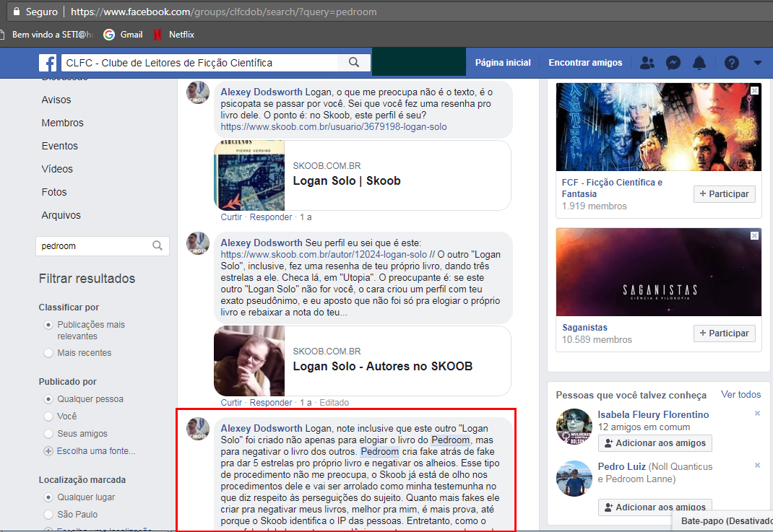The image size is (773, 532).
Task: Click Ver todos people suggestions link
Action: pyautogui.click(x=741, y=395)
